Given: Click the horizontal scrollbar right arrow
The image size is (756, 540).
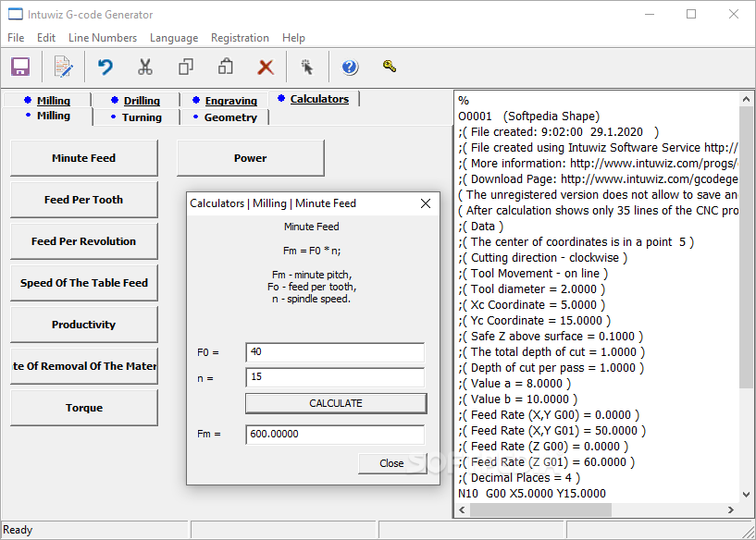Looking at the screenshot, I should point(731,509).
